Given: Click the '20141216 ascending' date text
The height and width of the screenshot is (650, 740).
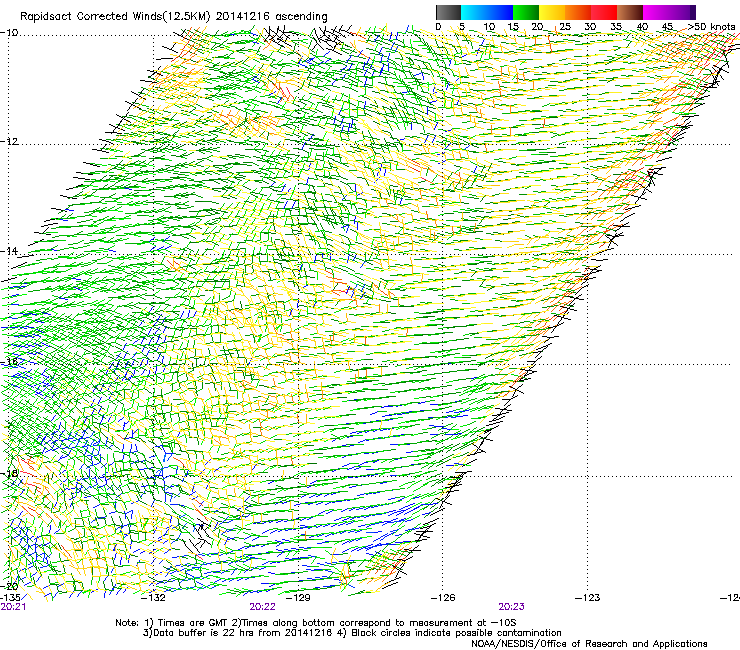Looking at the screenshot, I should [271, 17].
